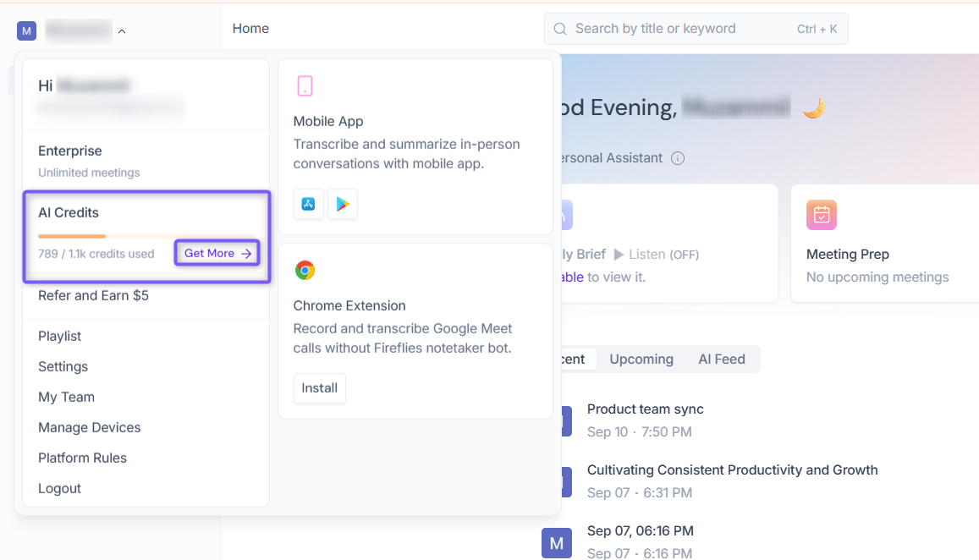Select My Team menu entry

[x=66, y=397]
